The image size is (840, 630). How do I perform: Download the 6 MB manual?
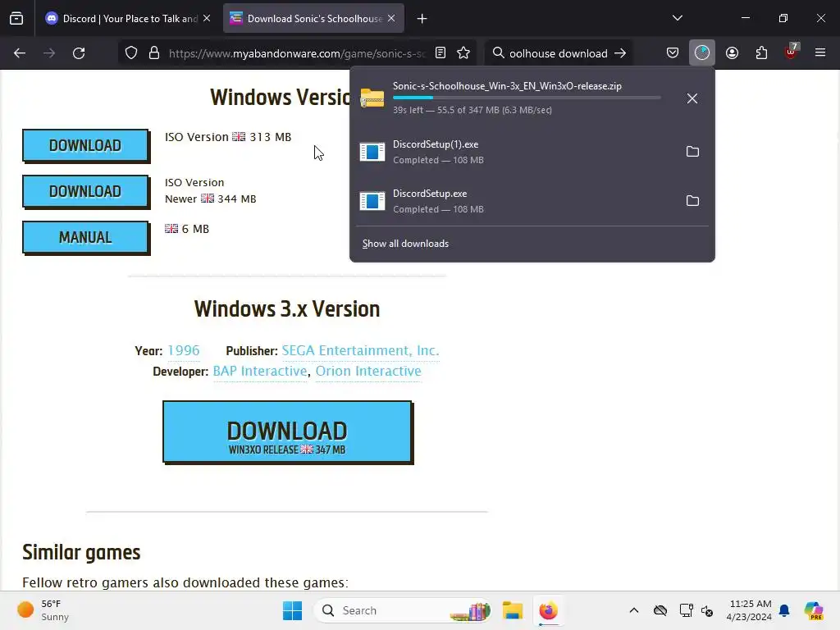85,237
